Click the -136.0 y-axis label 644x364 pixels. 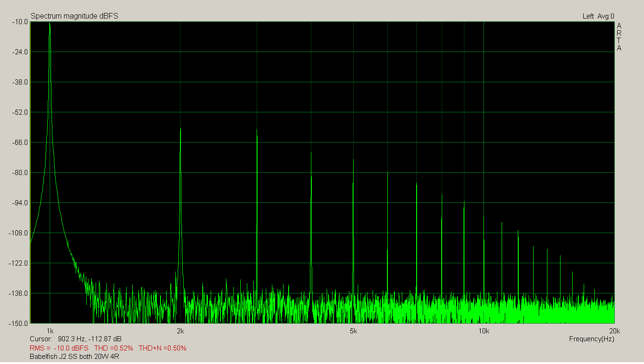(18, 293)
